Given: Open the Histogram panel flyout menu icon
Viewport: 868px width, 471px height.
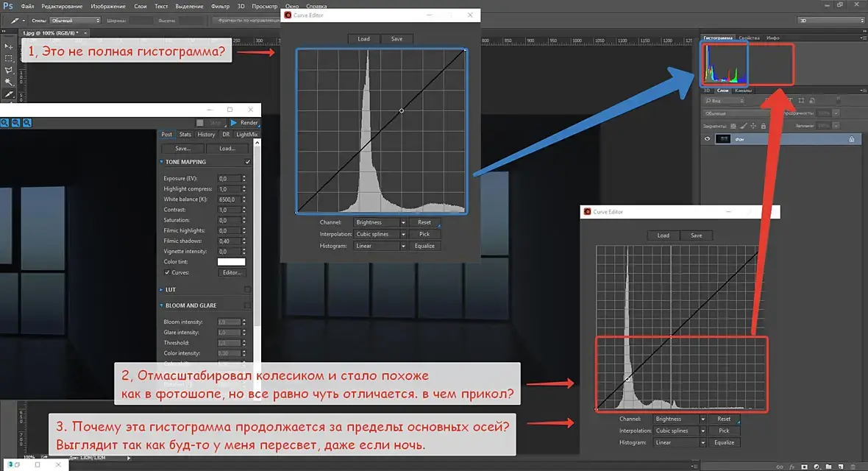Looking at the screenshot, I should (x=862, y=38).
